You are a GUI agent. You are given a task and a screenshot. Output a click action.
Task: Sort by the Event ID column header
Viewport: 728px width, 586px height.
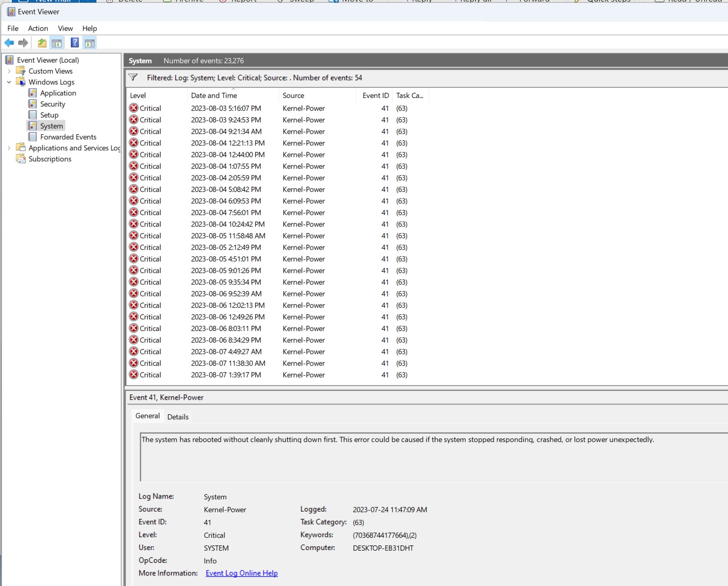pos(375,95)
